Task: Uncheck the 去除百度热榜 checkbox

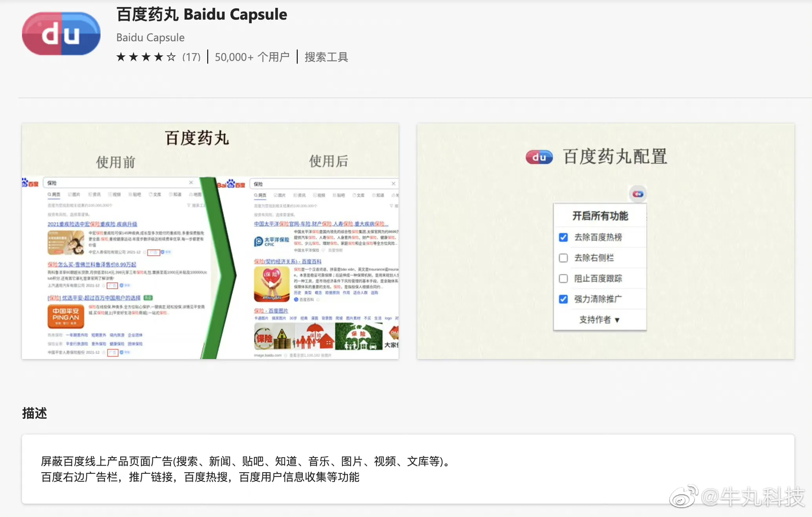Action: [563, 237]
